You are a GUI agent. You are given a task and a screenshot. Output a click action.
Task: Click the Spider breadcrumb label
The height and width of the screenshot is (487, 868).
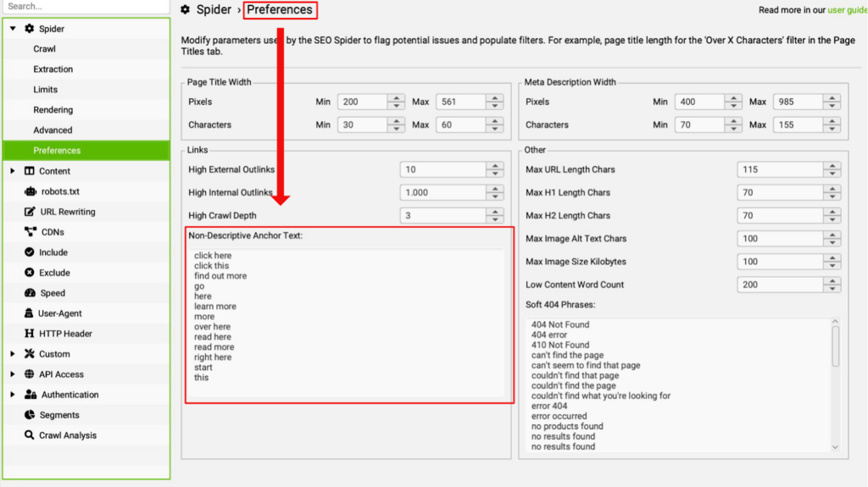point(214,10)
